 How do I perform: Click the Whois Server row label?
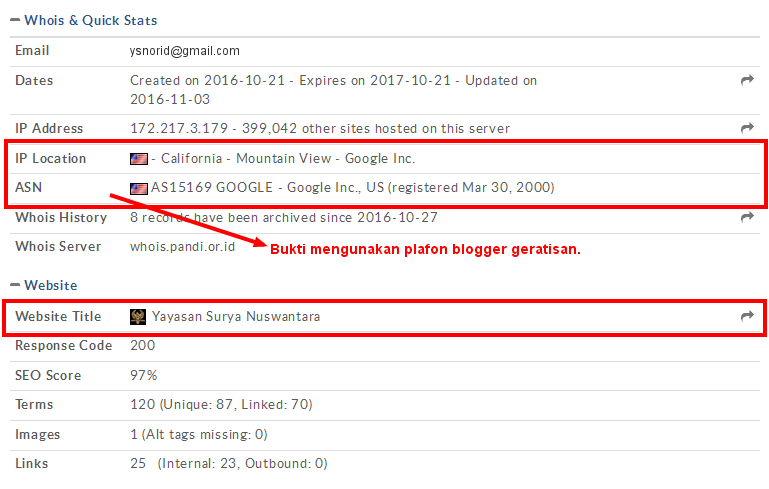pos(58,246)
